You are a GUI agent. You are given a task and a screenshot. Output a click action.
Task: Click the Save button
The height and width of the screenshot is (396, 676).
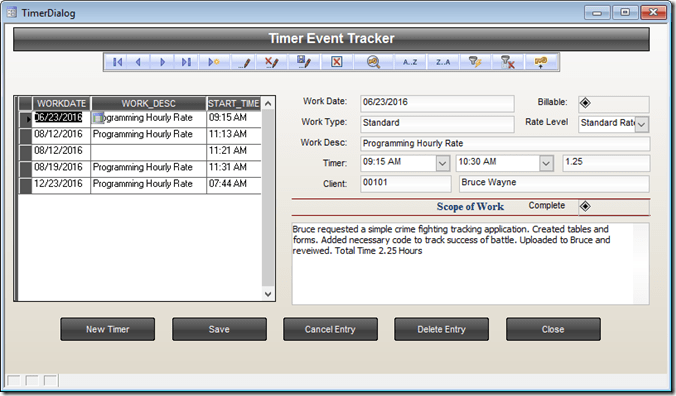(219, 329)
